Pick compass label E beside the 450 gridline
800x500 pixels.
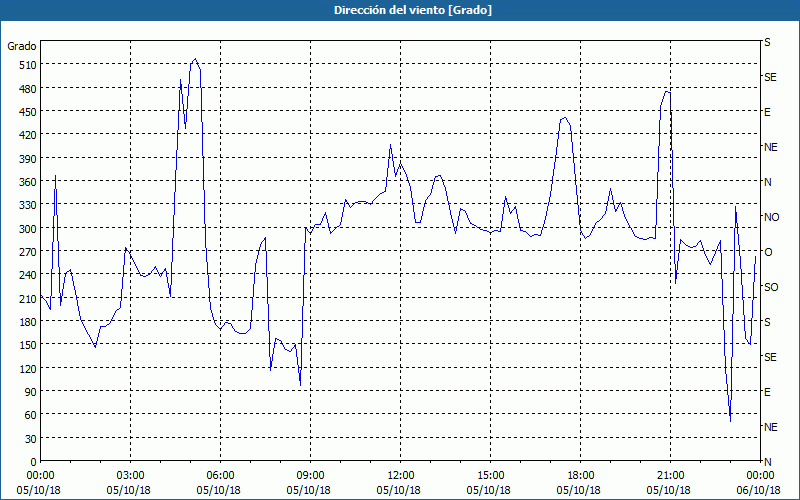tap(767, 112)
